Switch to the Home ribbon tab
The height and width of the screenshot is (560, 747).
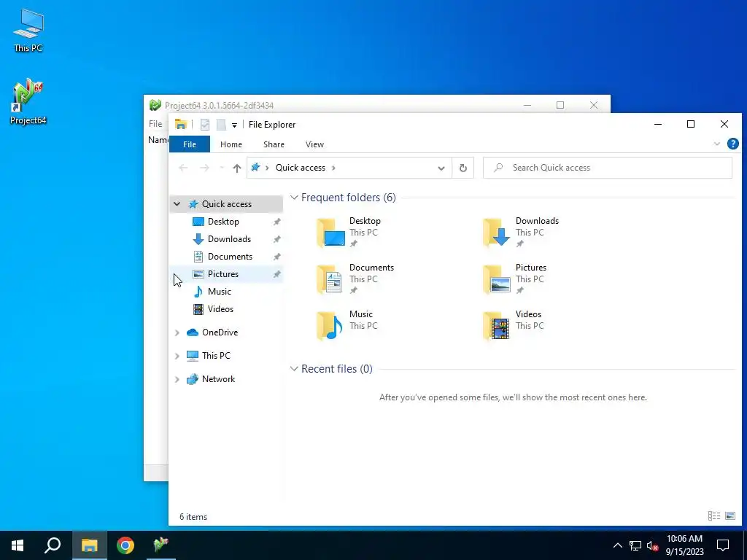point(231,144)
